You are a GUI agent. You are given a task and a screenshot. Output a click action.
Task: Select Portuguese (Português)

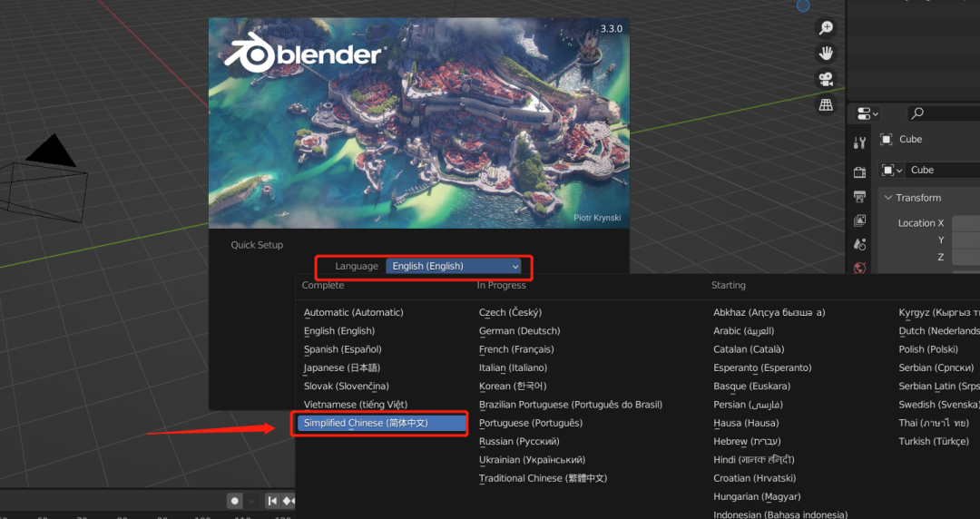pos(531,424)
